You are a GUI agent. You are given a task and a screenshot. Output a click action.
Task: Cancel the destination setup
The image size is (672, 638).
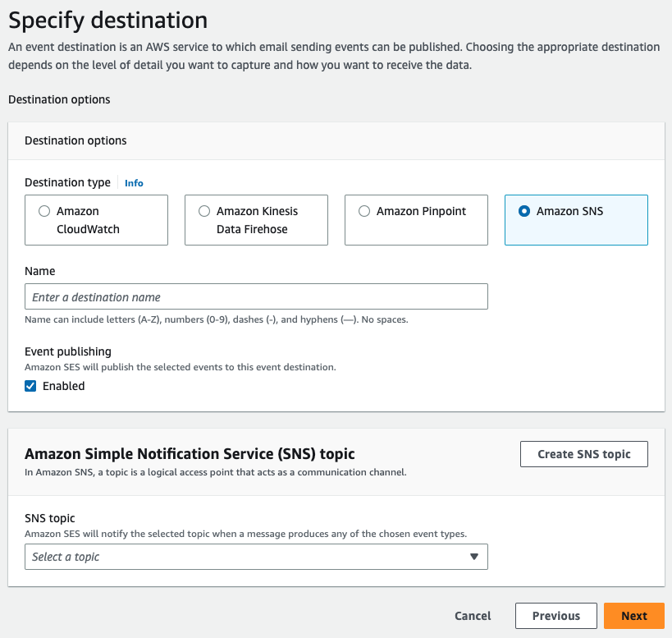[x=473, y=616]
